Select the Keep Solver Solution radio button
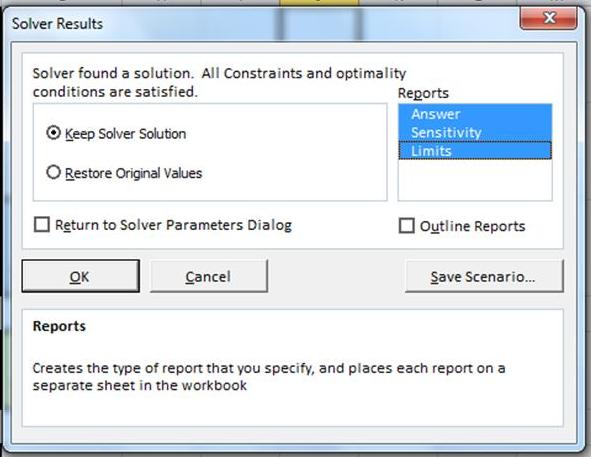The image size is (591, 457). [54, 133]
